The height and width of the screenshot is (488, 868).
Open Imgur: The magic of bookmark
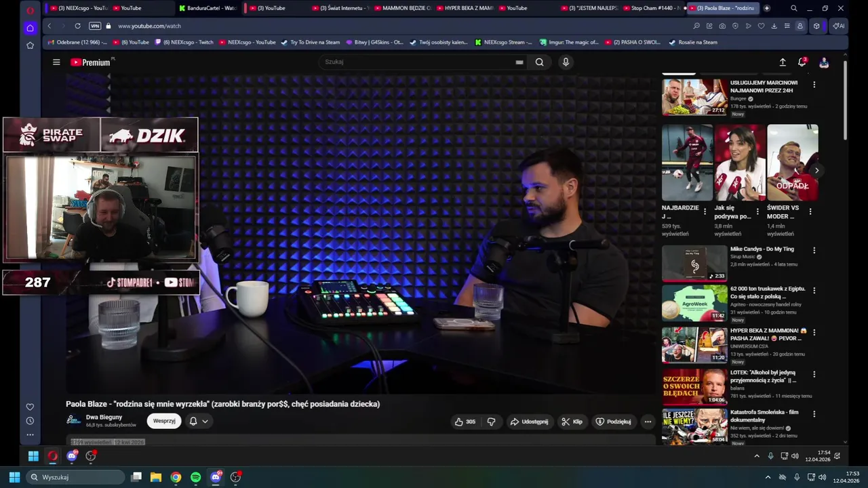(x=570, y=42)
